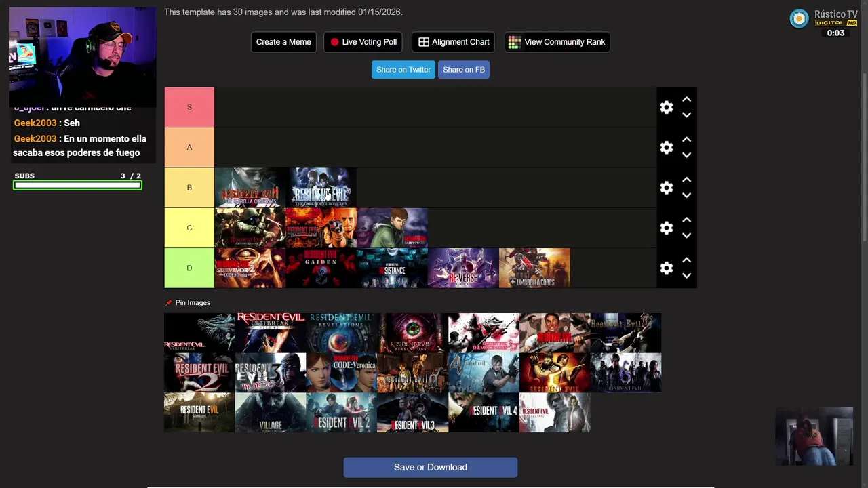Select the light-orange B tier label
Viewport: 868px width, 488px height.
189,187
